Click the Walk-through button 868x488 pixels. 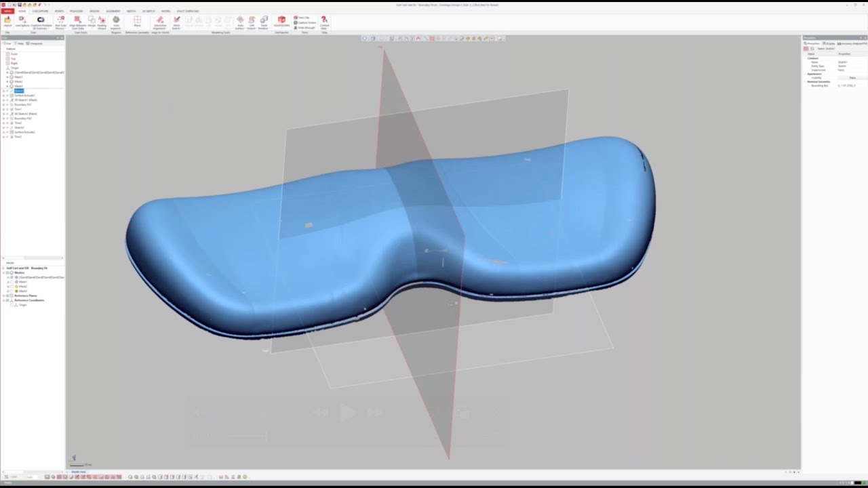click(305, 27)
